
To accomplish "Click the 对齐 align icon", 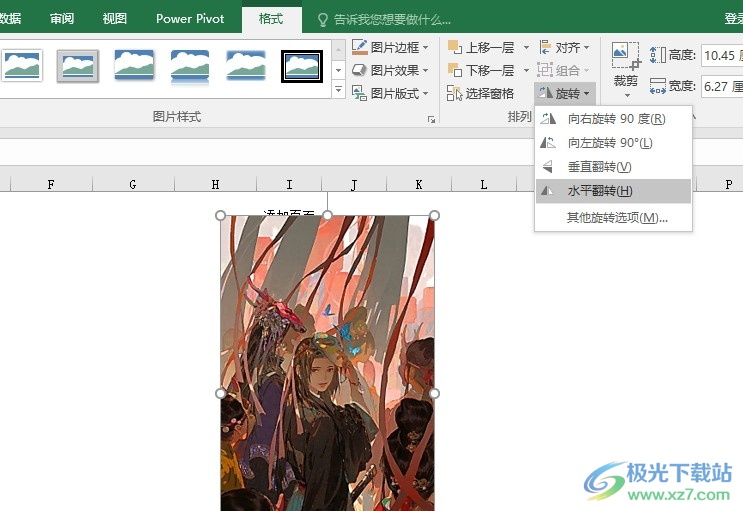I will click(x=545, y=47).
